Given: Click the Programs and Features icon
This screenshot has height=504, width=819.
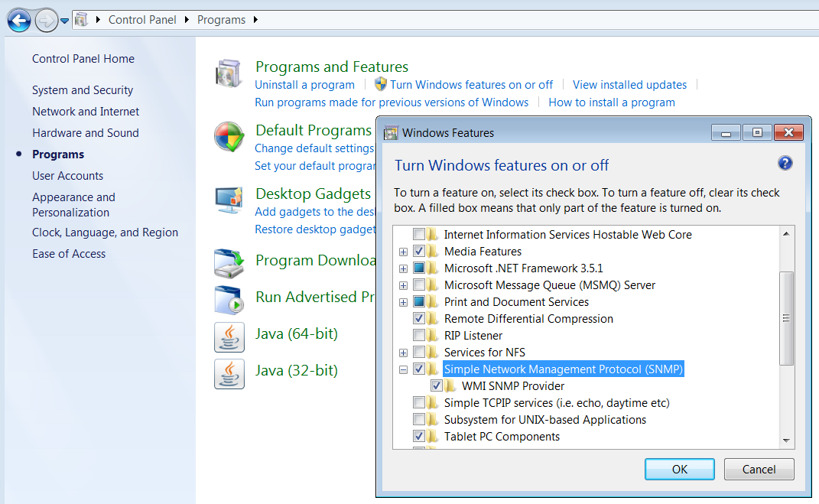Looking at the screenshot, I should (x=229, y=75).
